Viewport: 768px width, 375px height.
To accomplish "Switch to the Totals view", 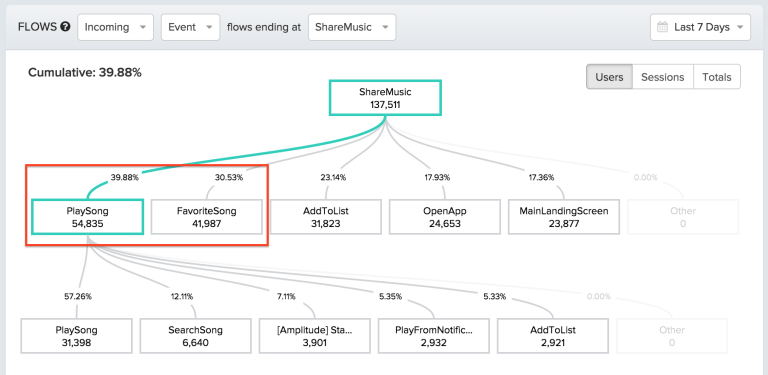I will (717, 77).
